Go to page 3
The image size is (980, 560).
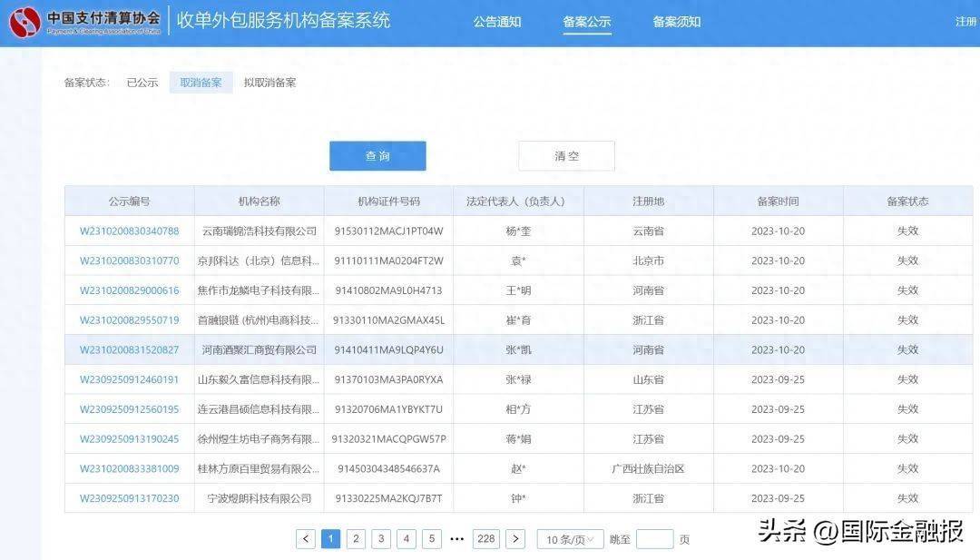click(x=382, y=539)
